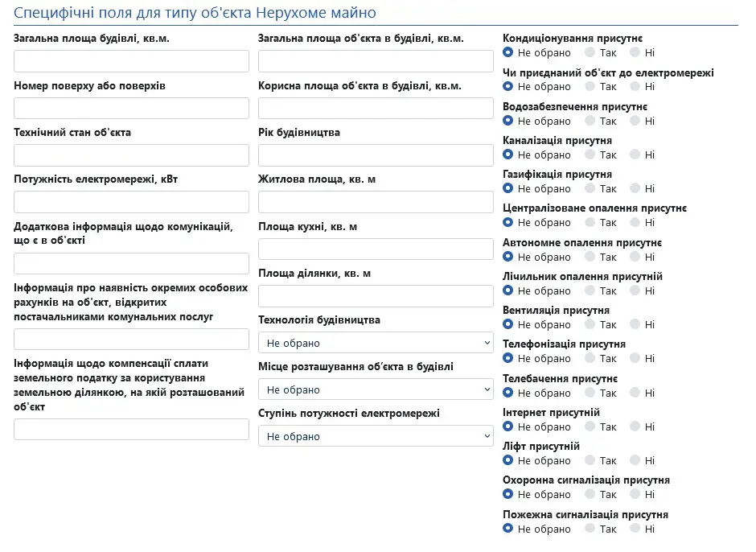Select 'Так' for Автономне опалення присутнє
Viewport: 756px width, 552px height.
590,257
